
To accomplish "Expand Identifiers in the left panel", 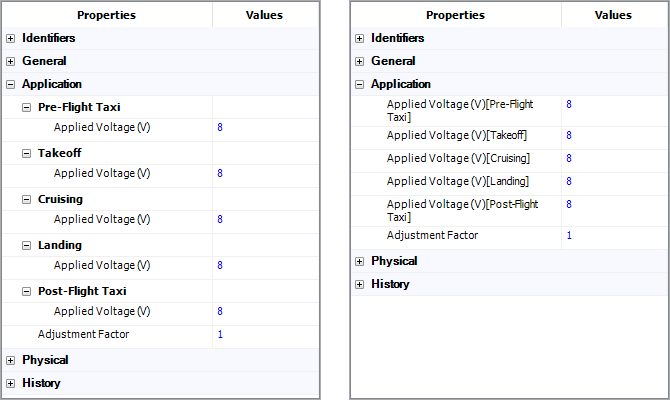I will pos(11,38).
